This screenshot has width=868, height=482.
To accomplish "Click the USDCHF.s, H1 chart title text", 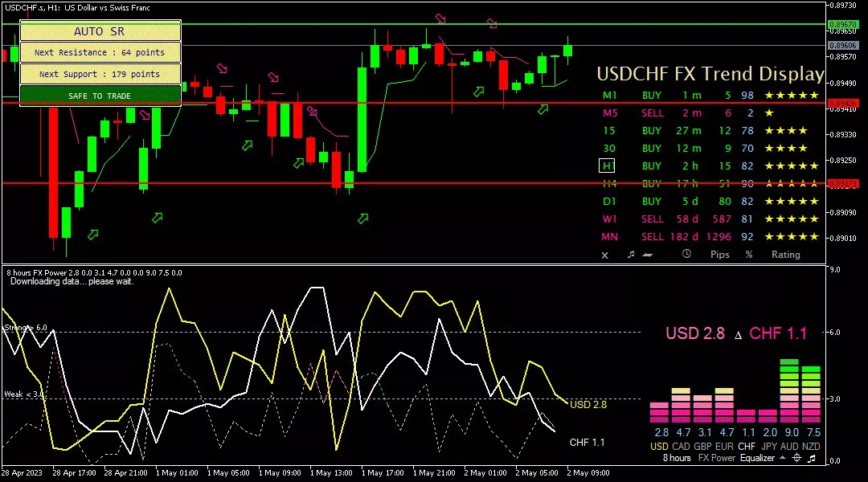I will (x=77, y=8).
